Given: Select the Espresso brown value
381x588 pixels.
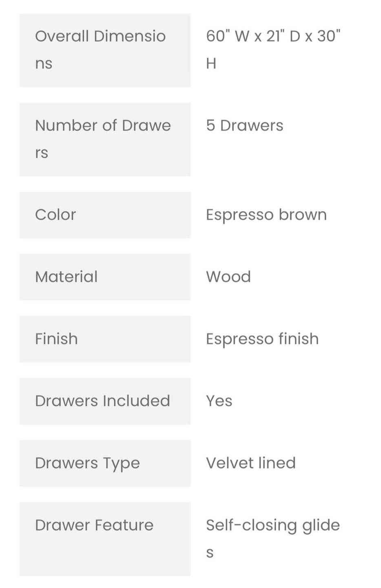Looking at the screenshot, I should pyautogui.click(x=266, y=215).
